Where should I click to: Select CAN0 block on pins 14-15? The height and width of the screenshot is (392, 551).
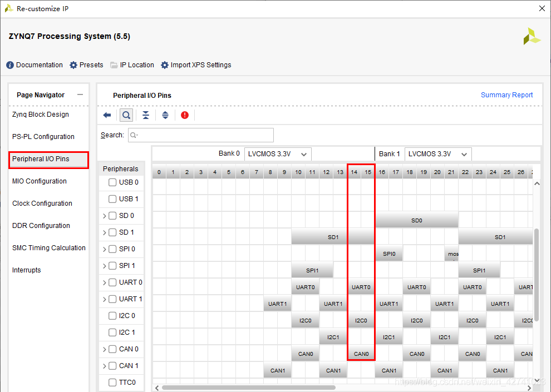[361, 354]
